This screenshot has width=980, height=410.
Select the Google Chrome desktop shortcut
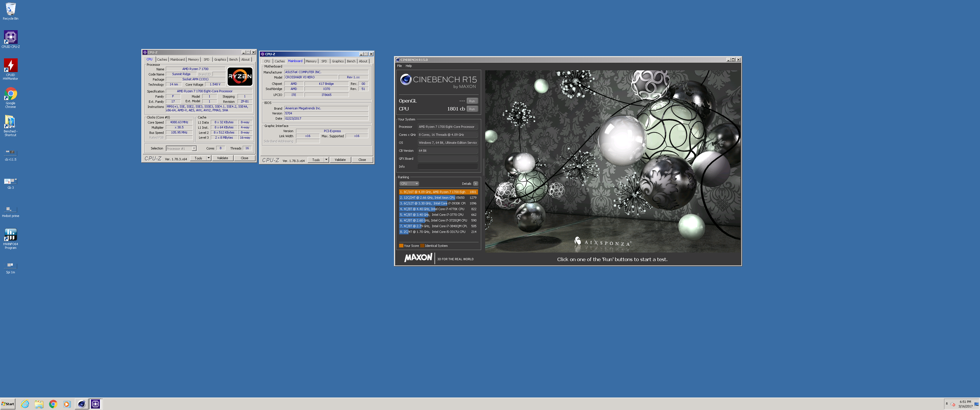[11, 98]
